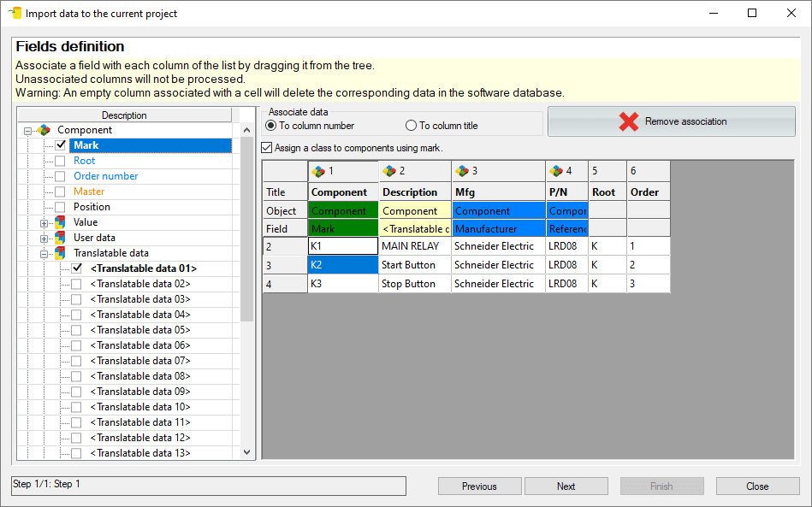Toggle the Mark checkbox

point(61,145)
